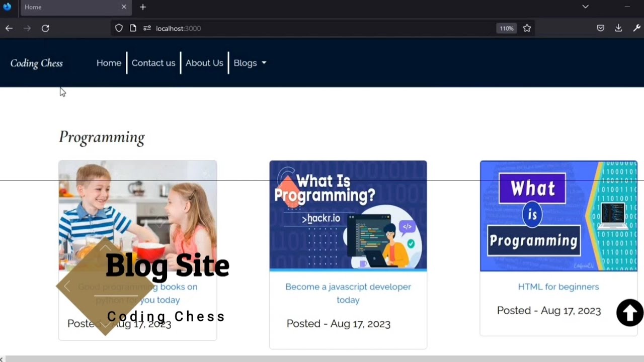Click the horizontal scrollbar at page bottom
Screen dimensions: 644x362
tap(322, 358)
